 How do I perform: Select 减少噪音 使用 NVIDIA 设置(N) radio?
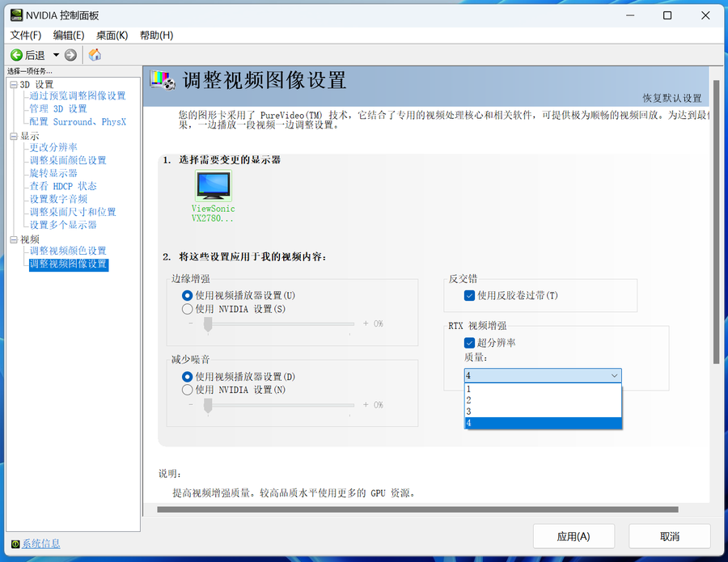[187, 390]
